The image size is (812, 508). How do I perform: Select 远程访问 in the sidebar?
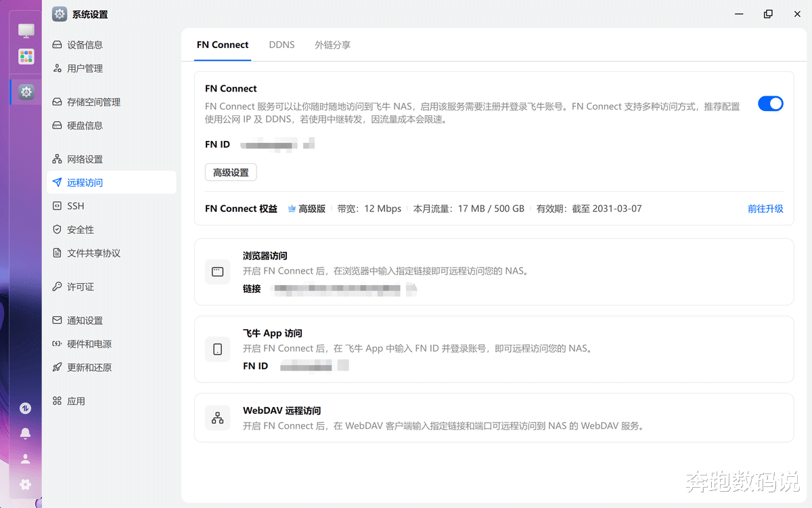pos(112,182)
